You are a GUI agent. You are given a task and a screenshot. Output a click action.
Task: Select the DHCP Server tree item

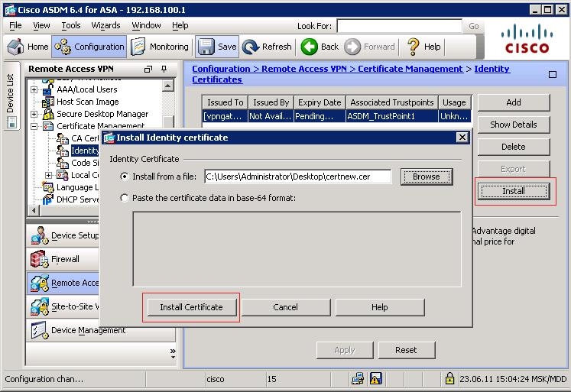tap(77, 199)
